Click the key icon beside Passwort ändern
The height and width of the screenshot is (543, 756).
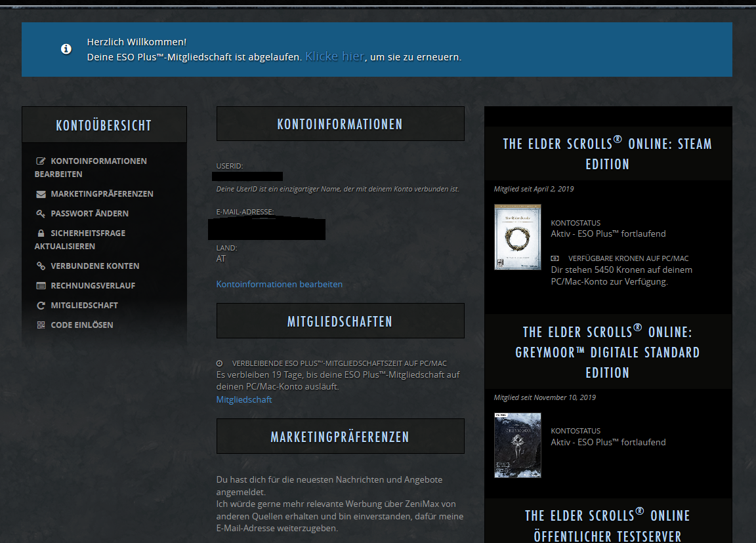[x=41, y=213]
